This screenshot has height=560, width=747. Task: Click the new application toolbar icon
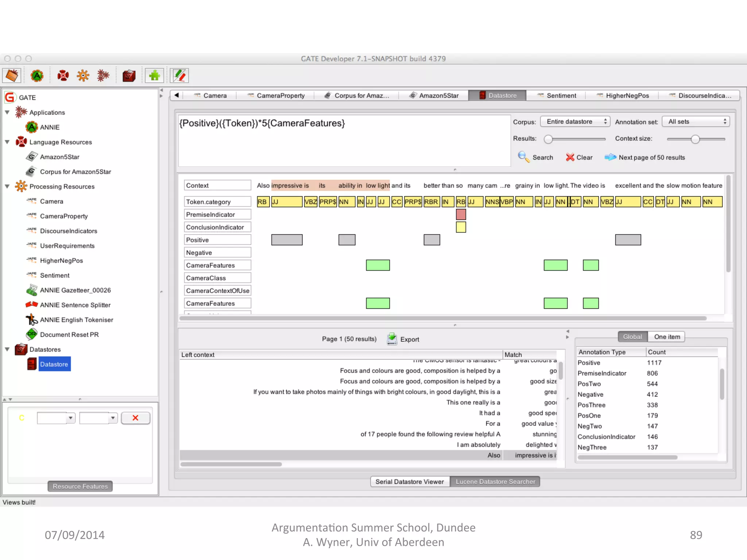(x=103, y=76)
